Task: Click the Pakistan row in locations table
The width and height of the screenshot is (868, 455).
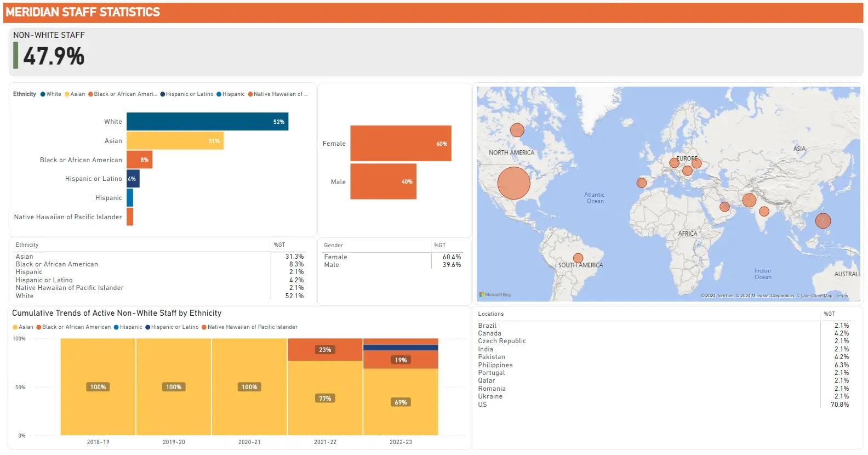Action: (x=664, y=357)
